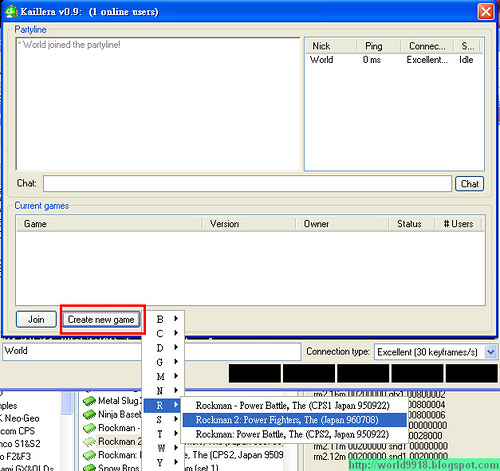Click the Excellent... connection cell for World
This screenshot has height=471, width=500.
point(427,60)
